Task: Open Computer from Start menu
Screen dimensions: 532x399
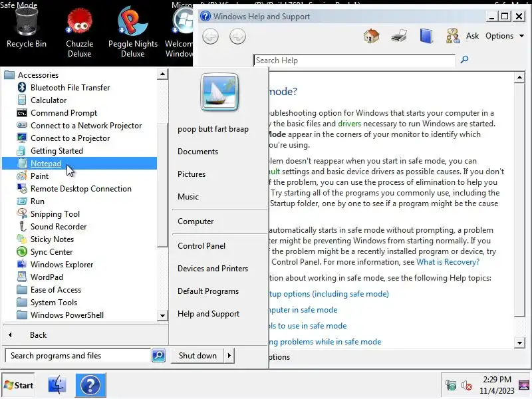Action: pos(196,221)
